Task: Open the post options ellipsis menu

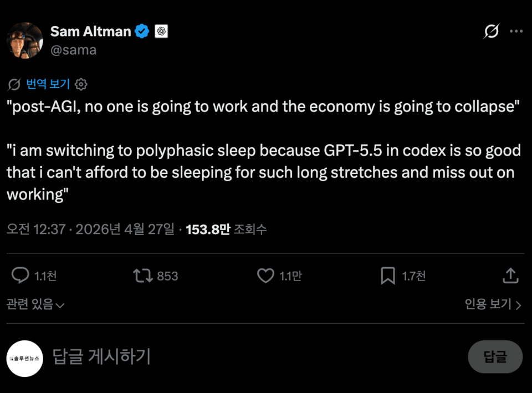Action: click(x=516, y=30)
